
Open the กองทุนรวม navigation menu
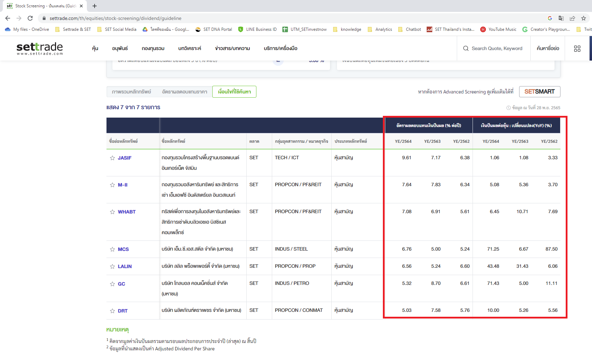152,48
